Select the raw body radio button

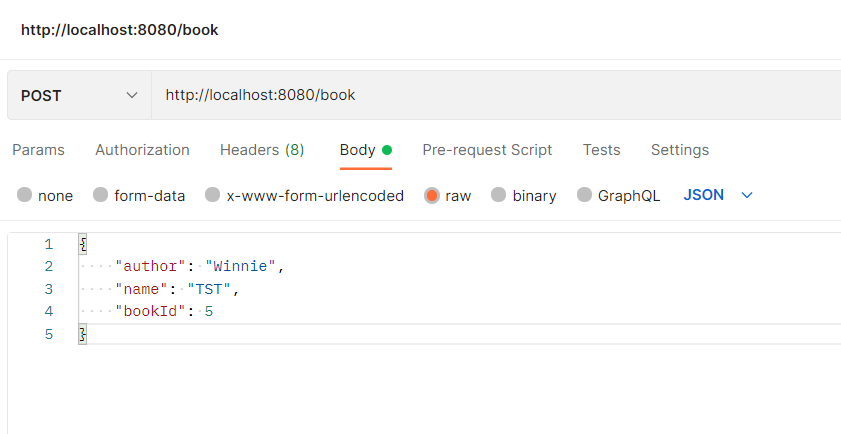[432, 196]
